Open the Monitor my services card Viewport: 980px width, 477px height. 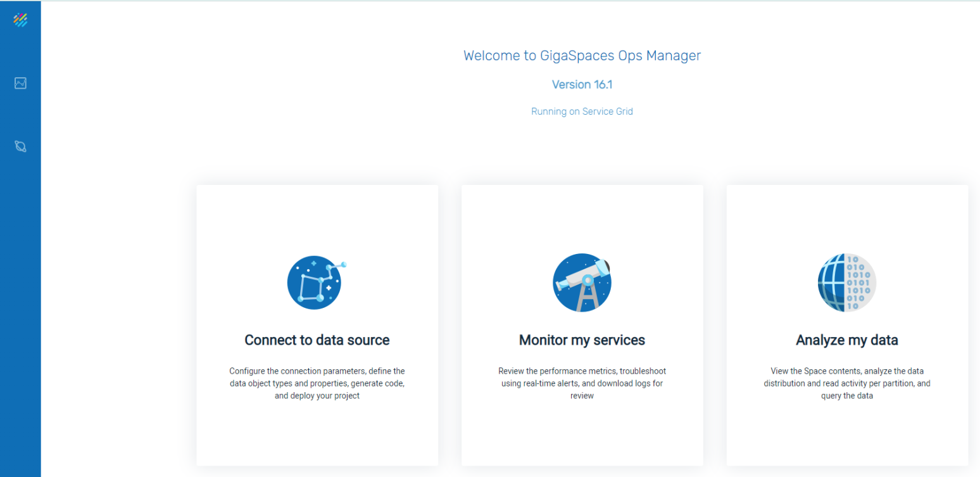582,326
